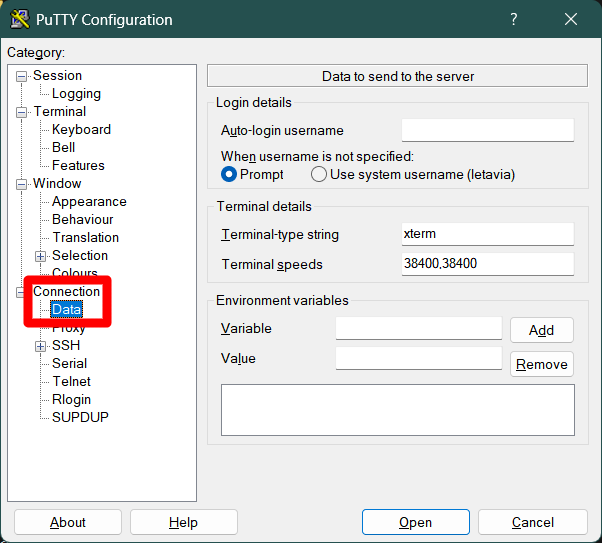Select the Behaviour category
The image size is (602, 543).
click(83, 220)
